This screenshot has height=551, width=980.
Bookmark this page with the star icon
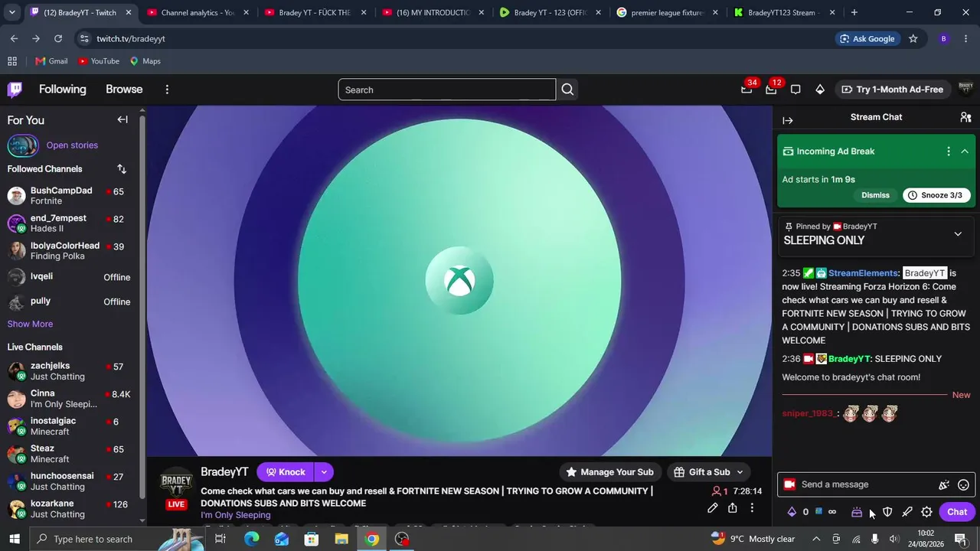913,39
